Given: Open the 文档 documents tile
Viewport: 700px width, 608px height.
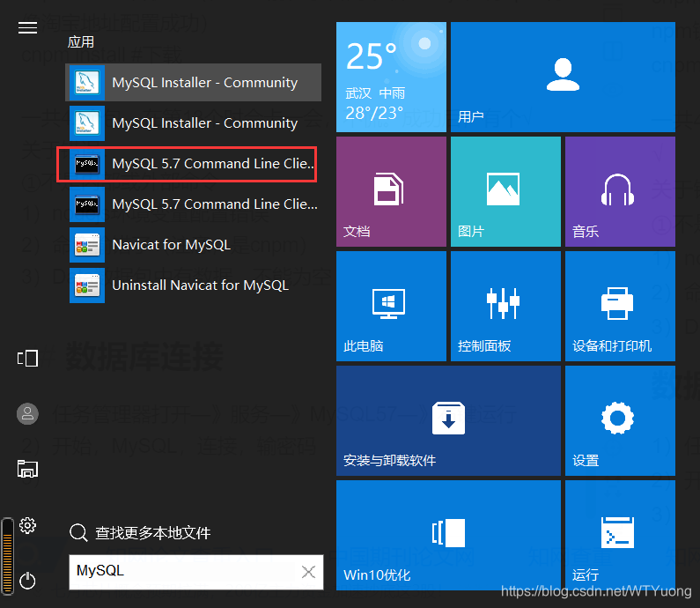Looking at the screenshot, I should [x=391, y=191].
